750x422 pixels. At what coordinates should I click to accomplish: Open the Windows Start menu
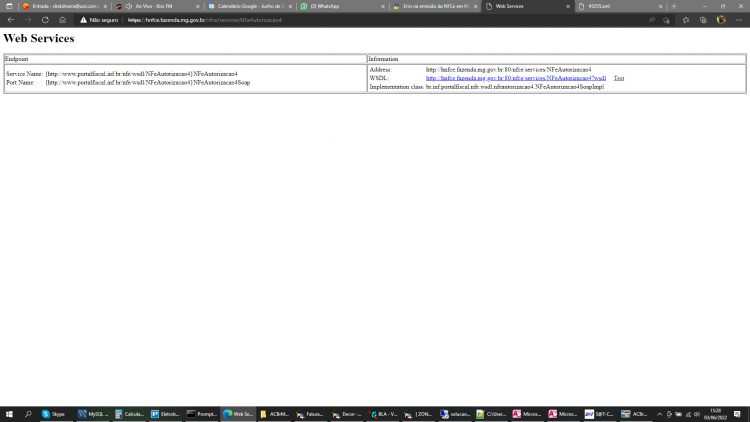click(9, 414)
